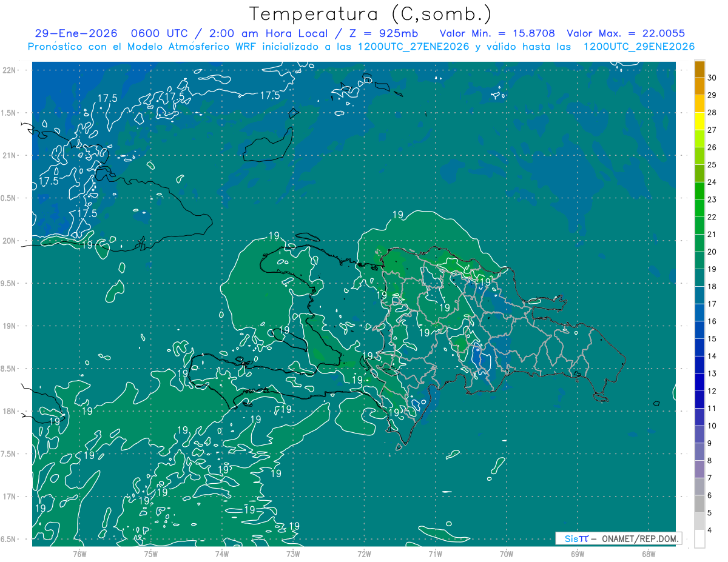This screenshot has height=562, width=728.
Task: Click the "17N" latitude axis label
Action: click(x=9, y=497)
